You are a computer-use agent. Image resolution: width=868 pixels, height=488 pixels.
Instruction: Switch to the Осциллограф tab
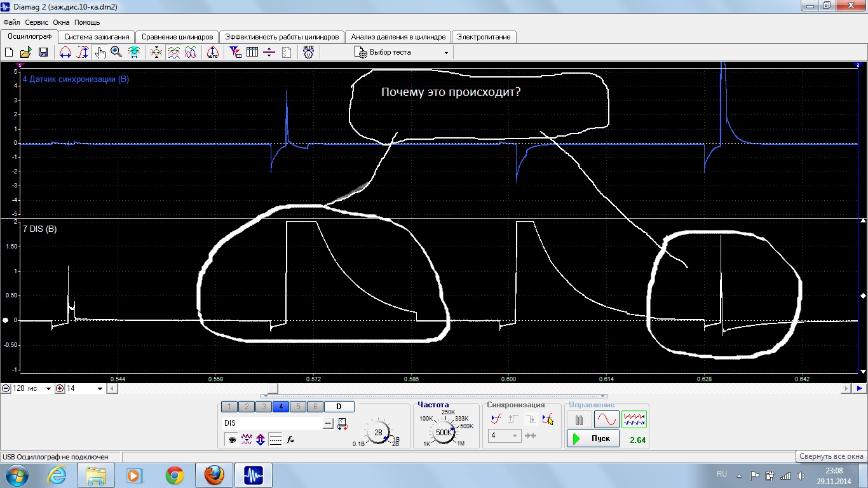pyautogui.click(x=29, y=36)
